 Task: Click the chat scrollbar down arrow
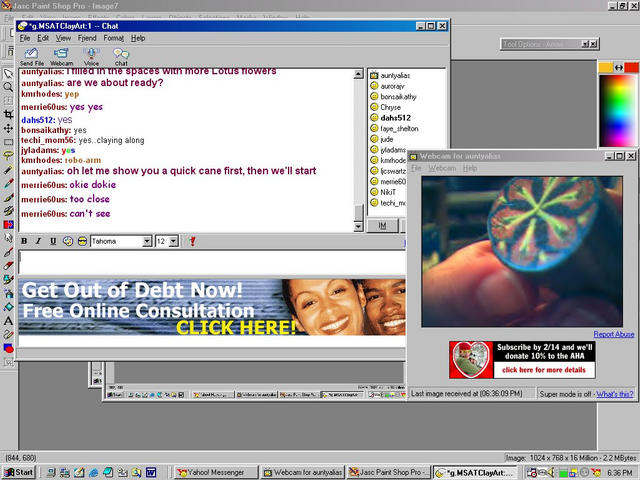pos(358,227)
